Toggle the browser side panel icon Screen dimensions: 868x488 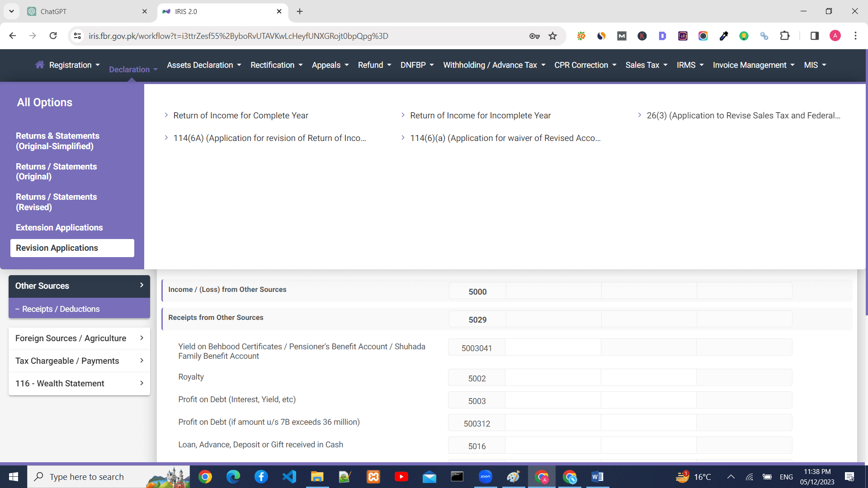click(815, 36)
